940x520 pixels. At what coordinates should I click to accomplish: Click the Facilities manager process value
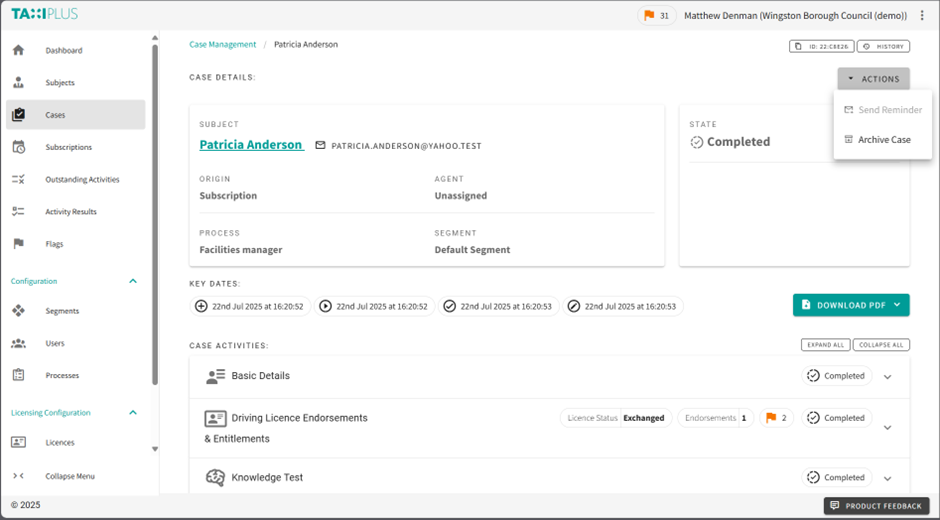pyautogui.click(x=241, y=250)
